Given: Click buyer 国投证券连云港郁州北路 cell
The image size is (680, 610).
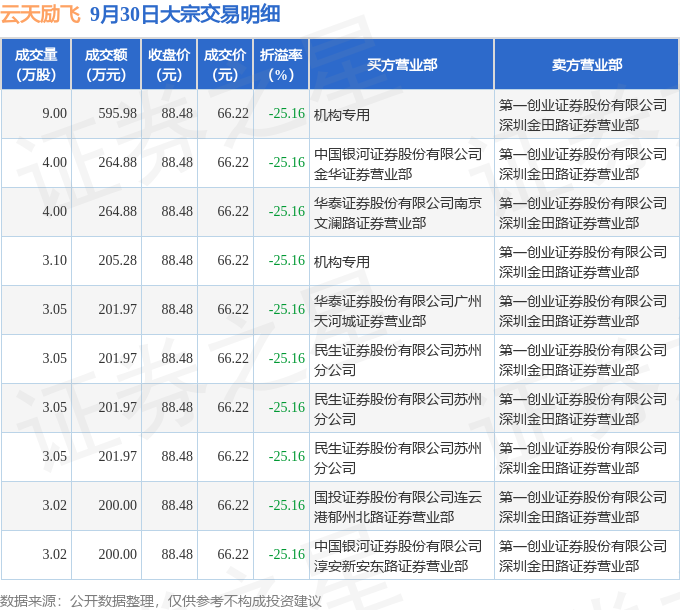Looking at the screenshot, I should pos(398,506).
